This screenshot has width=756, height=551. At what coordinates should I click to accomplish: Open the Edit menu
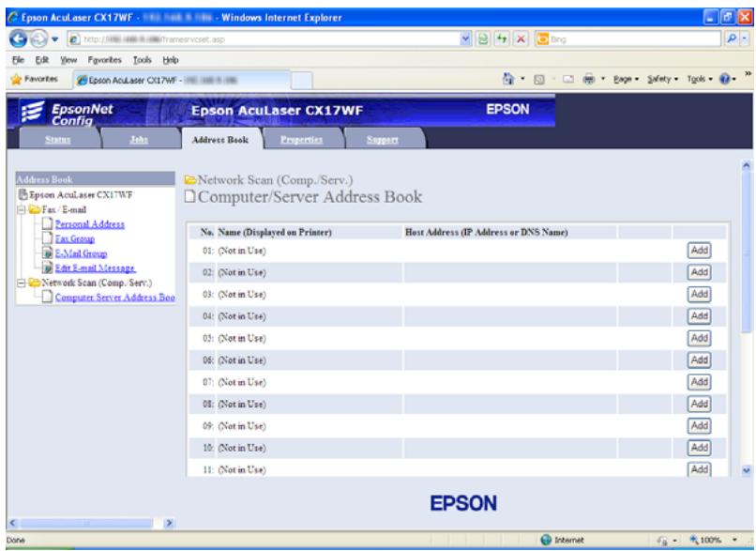pos(42,60)
